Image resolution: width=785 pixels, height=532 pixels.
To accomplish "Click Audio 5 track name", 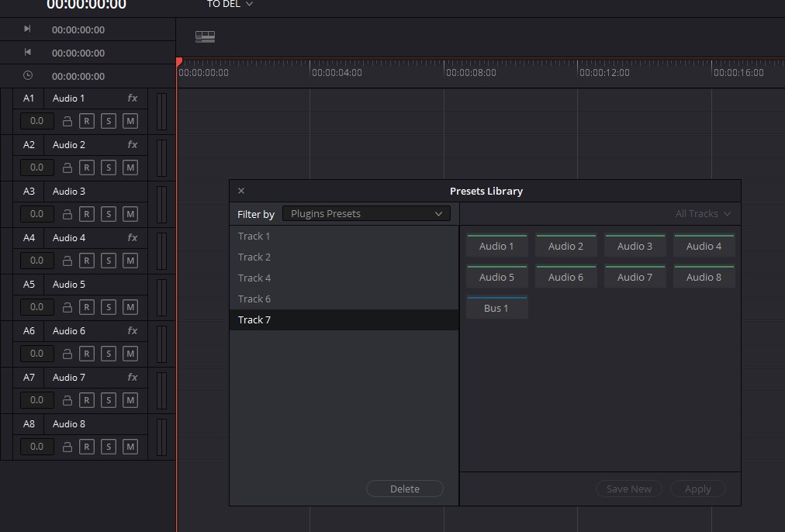I will tap(69, 285).
